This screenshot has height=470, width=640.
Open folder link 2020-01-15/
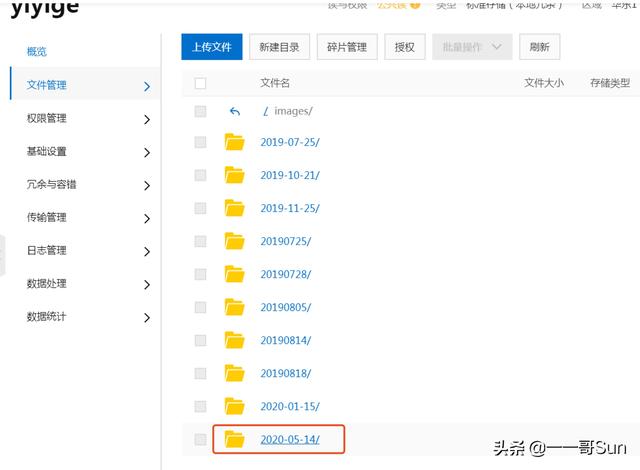[290, 407]
